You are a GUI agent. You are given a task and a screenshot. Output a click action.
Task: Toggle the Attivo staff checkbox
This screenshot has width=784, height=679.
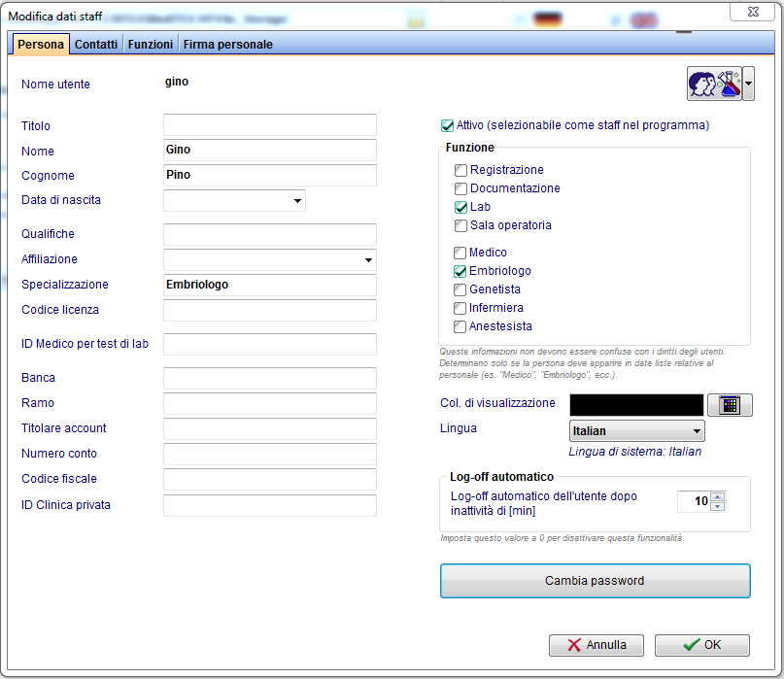pyautogui.click(x=447, y=125)
